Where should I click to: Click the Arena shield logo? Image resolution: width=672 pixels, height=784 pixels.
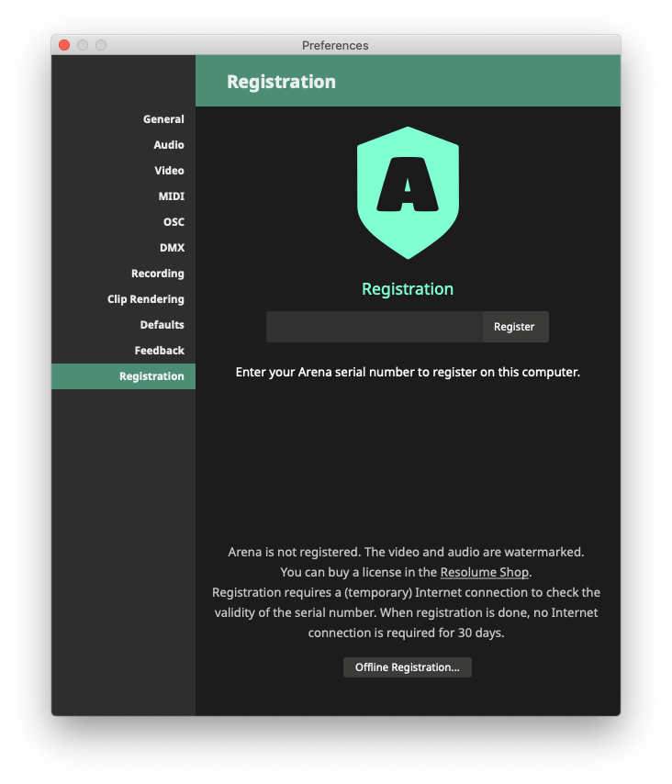[408, 192]
